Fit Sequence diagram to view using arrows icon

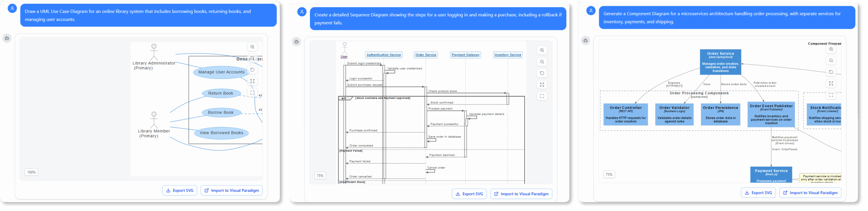point(542,85)
